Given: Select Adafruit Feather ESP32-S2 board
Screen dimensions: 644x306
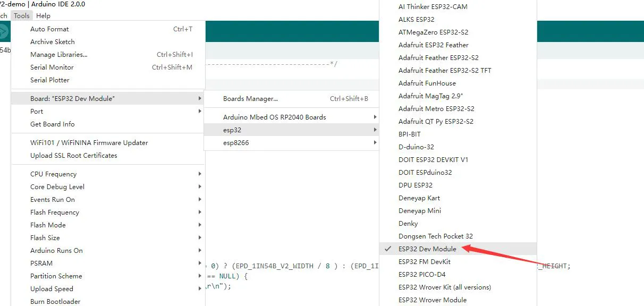Looking at the screenshot, I should [458, 58].
